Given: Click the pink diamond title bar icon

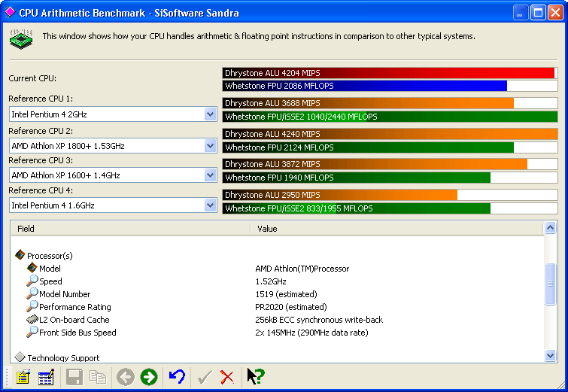Looking at the screenshot, I should 10,12.
